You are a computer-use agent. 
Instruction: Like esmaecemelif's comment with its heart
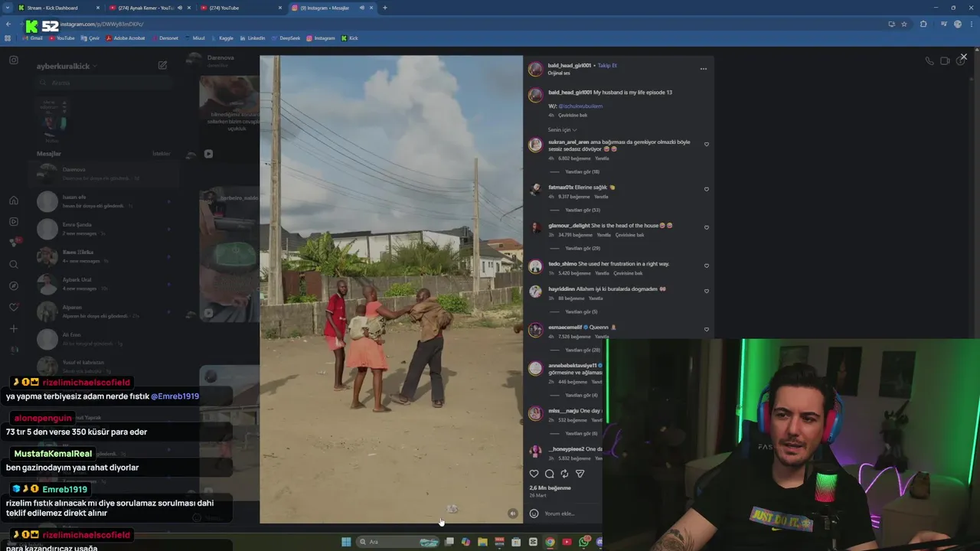coord(707,329)
